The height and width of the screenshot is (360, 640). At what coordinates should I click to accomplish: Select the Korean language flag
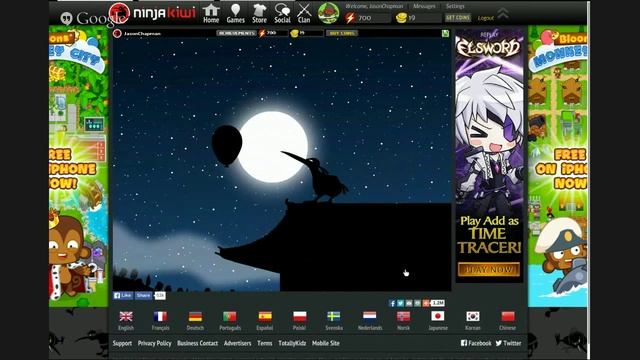pos(473,316)
